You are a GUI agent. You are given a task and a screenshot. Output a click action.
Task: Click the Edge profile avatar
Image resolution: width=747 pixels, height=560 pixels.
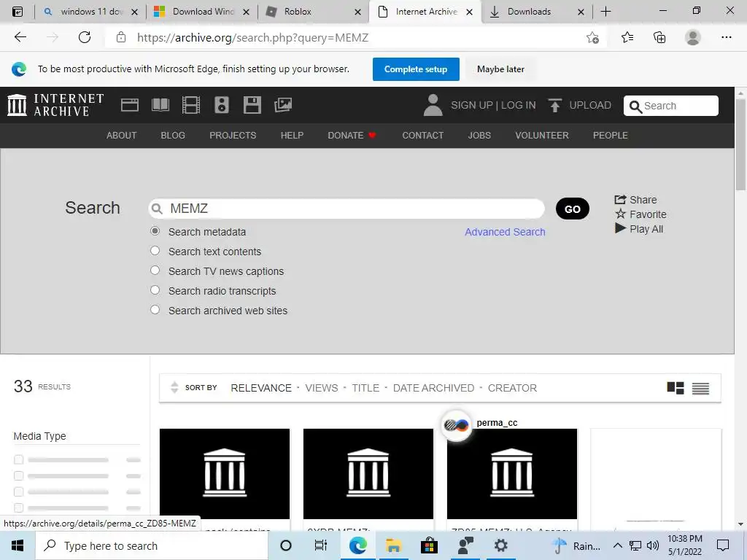click(693, 37)
